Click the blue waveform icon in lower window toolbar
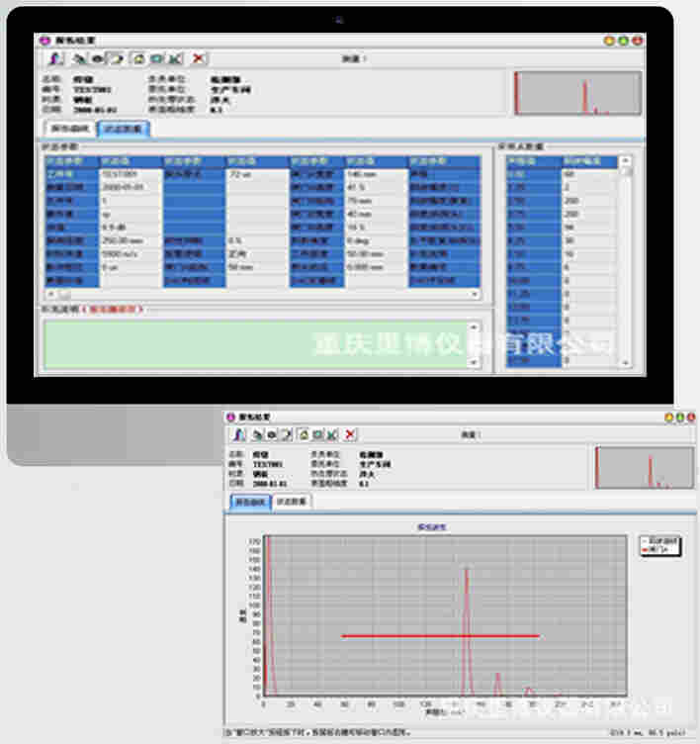Image resolution: width=700 pixels, height=744 pixels. click(x=238, y=434)
